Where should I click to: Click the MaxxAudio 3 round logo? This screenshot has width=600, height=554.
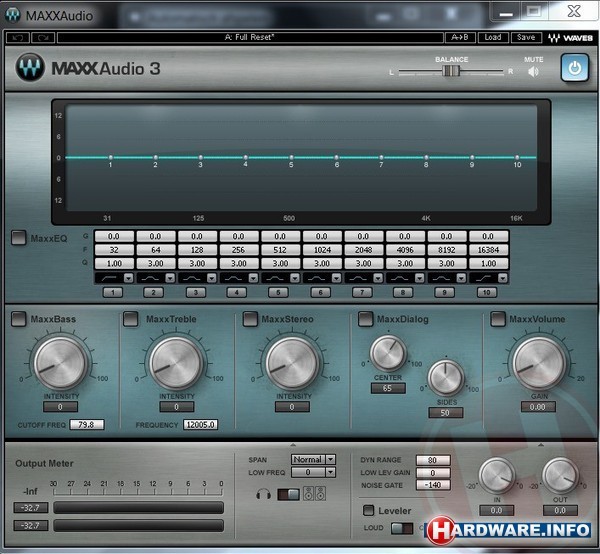30,67
